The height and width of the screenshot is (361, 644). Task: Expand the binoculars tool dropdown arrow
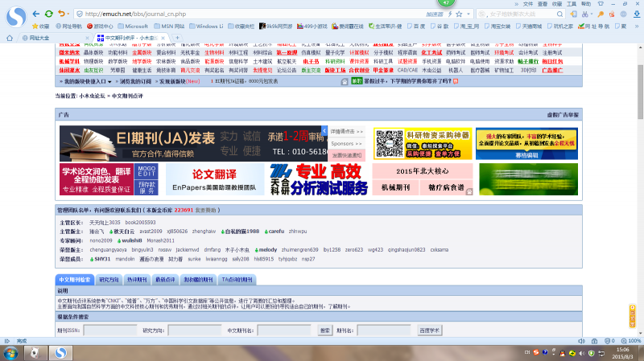(591, 14)
